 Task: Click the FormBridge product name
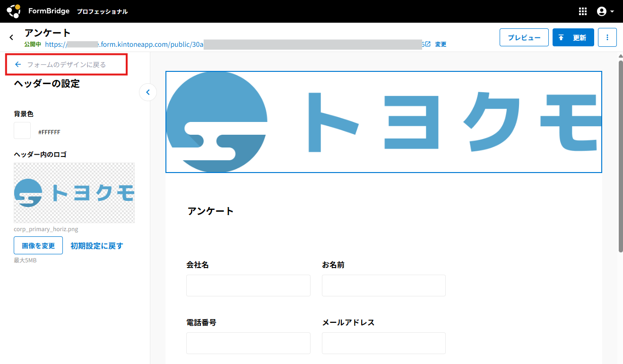[49, 11]
